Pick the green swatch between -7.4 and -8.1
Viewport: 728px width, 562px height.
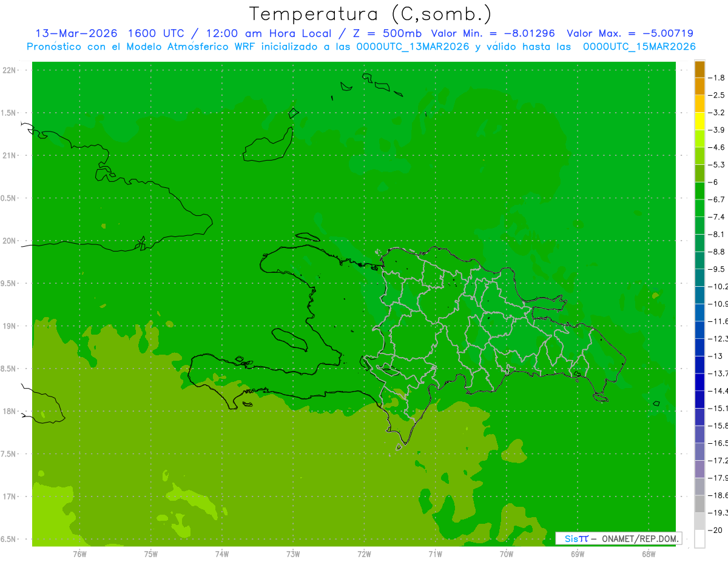(x=699, y=226)
